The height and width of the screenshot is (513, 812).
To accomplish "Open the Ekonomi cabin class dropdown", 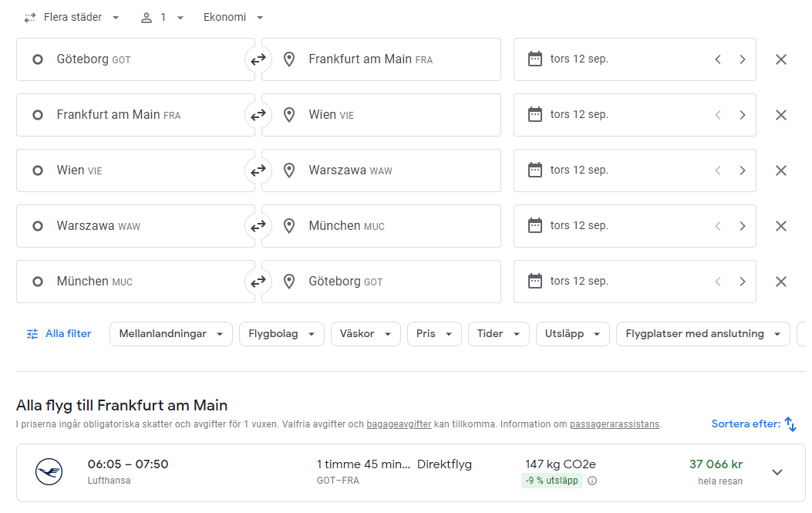I will (233, 18).
